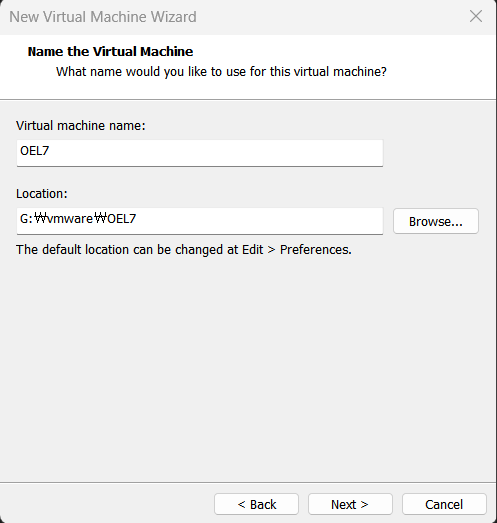Click the 'What name would you like' subtitle
This screenshot has height=523, width=497.
[221, 72]
